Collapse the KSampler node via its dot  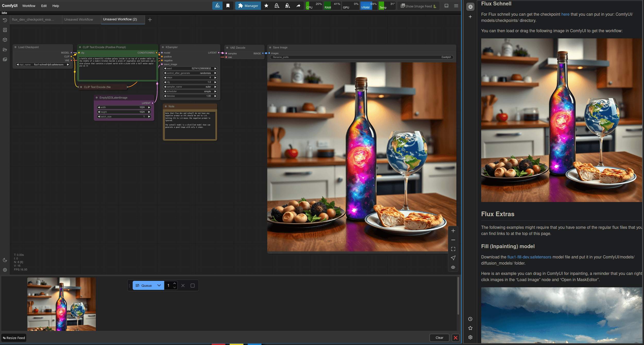(x=163, y=47)
